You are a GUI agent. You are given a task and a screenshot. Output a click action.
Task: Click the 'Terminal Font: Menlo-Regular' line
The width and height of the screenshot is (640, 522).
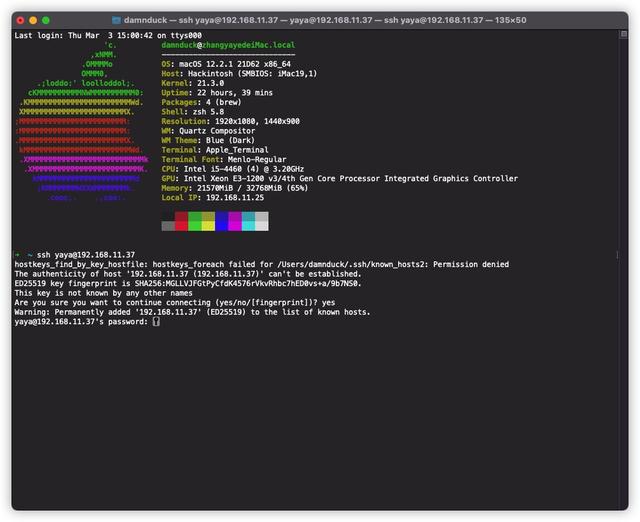[x=224, y=160]
